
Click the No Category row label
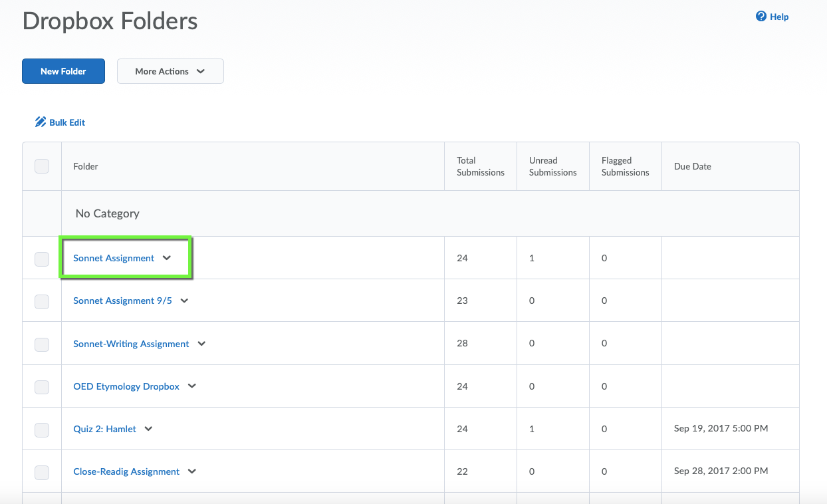(108, 213)
